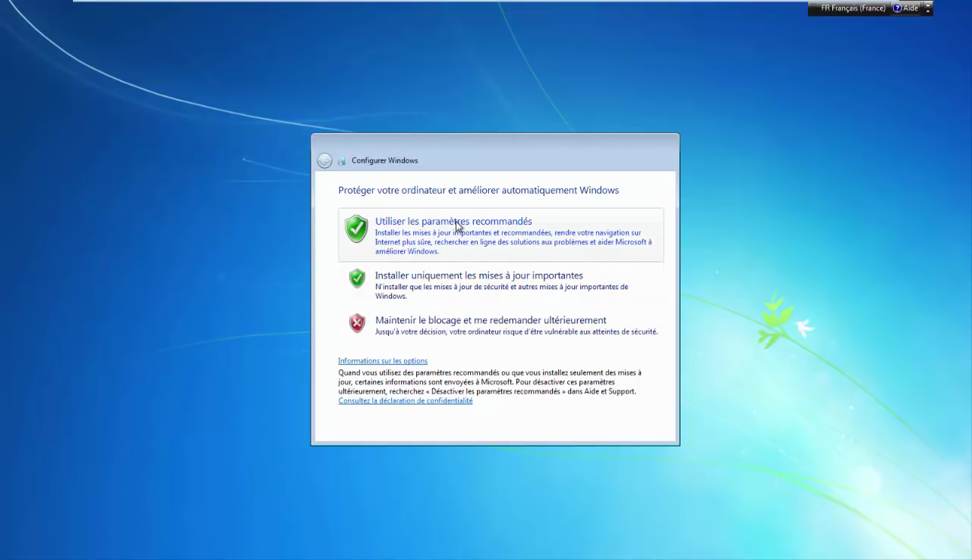Click the "Configurer Windows" title text

pos(385,161)
